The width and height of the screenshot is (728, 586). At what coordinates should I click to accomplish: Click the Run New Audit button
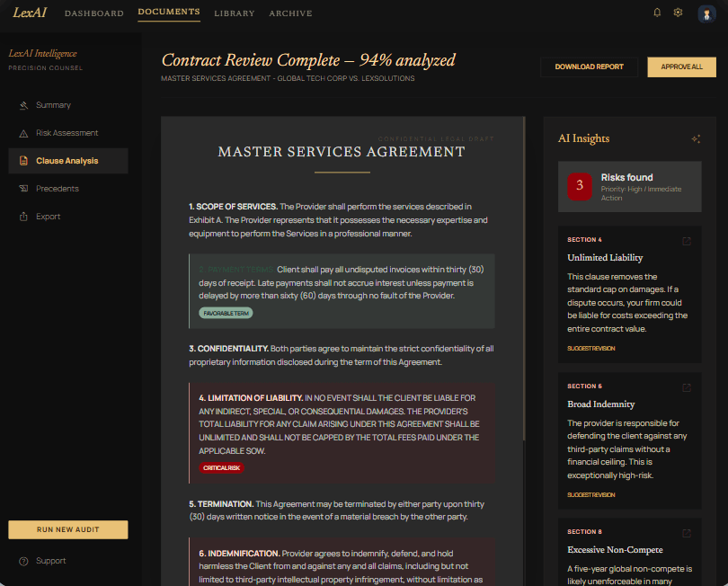tap(68, 529)
